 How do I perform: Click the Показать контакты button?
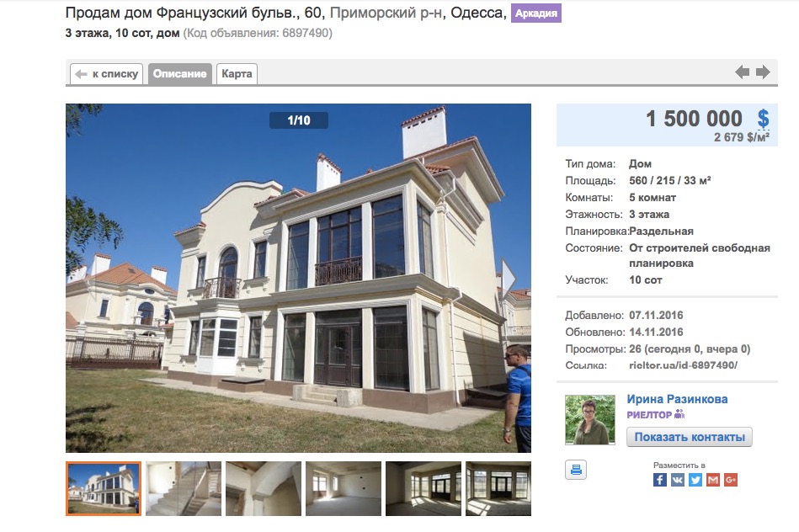(690, 437)
